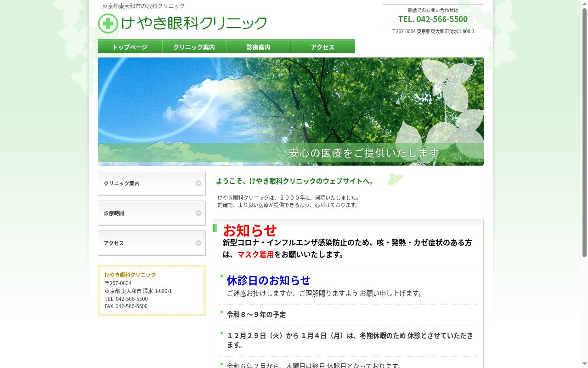This screenshot has height=368, width=588.
Task: Click the phone number TEL. 042-566-5500 in header
Action: tap(433, 19)
